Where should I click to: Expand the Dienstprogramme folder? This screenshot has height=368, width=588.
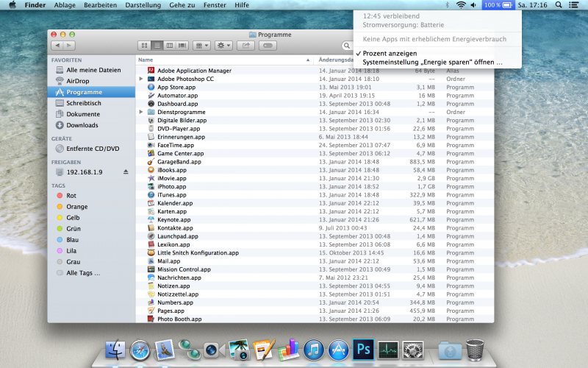click(141, 112)
